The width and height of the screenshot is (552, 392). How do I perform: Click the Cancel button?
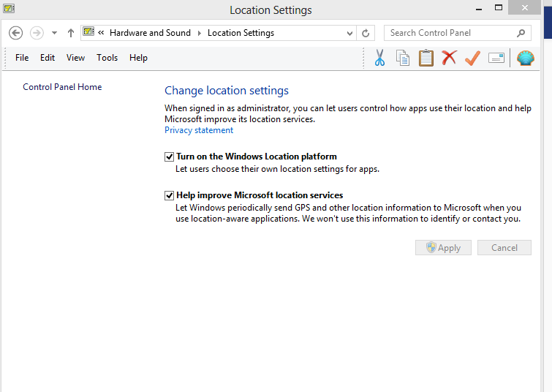[x=504, y=248]
